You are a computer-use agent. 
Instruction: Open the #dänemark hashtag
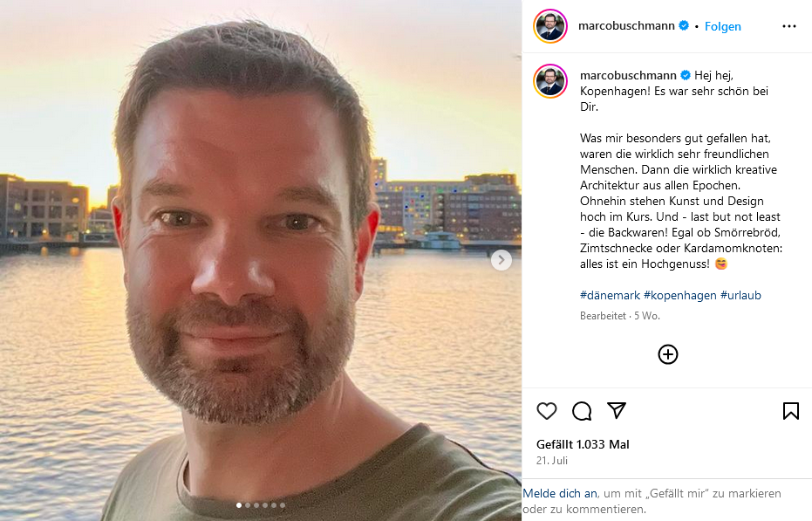click(610, 296)
